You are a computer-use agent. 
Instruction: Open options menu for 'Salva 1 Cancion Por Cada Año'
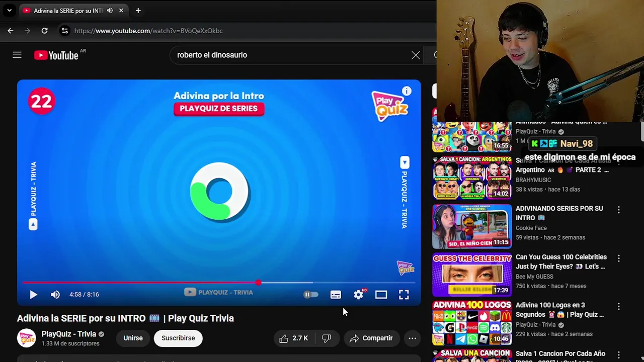(619, 354)
